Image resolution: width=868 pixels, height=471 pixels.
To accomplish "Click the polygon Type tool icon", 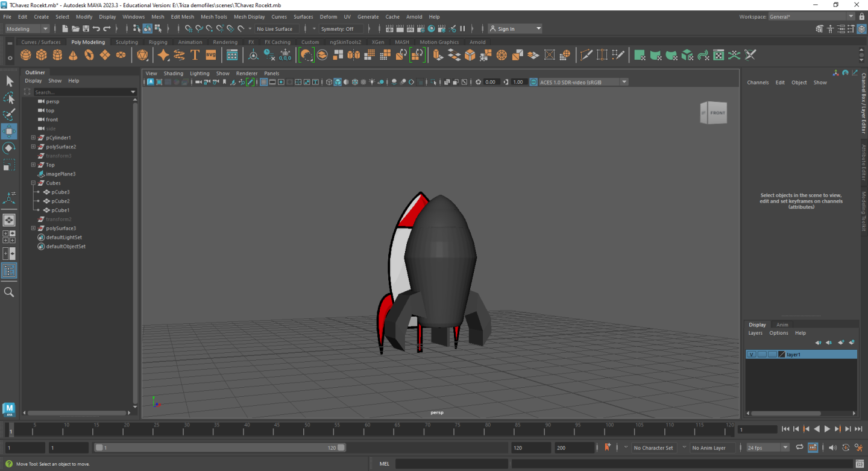I will tap(195, 55).
